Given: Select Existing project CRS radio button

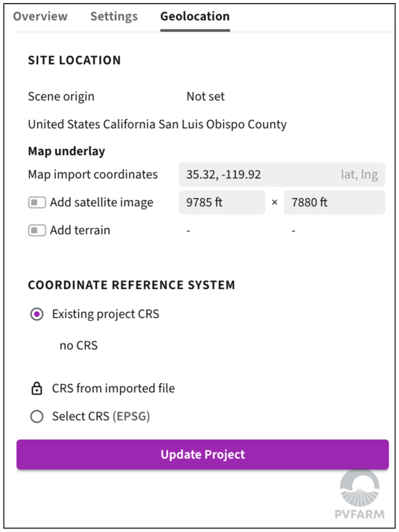Looking at the screenshot, I should point(37,314).
